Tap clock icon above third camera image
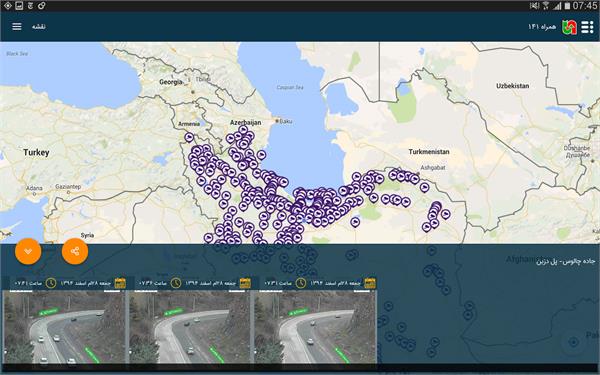 (301, 283)
